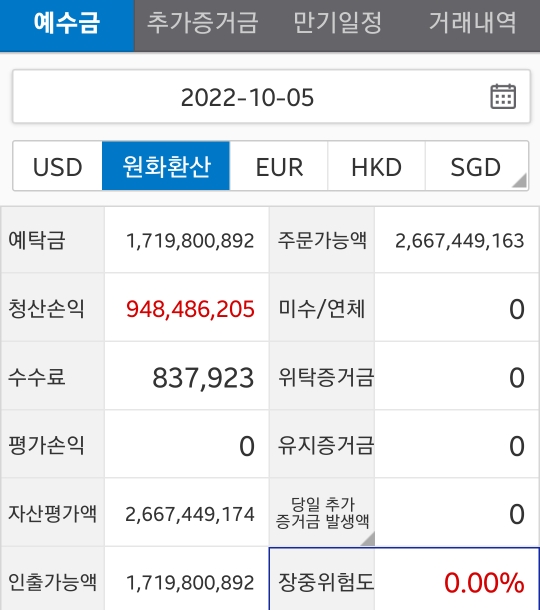Switch currency view to EUR
Viewport: 540px width, 610px height.
(x=279, y=166)
